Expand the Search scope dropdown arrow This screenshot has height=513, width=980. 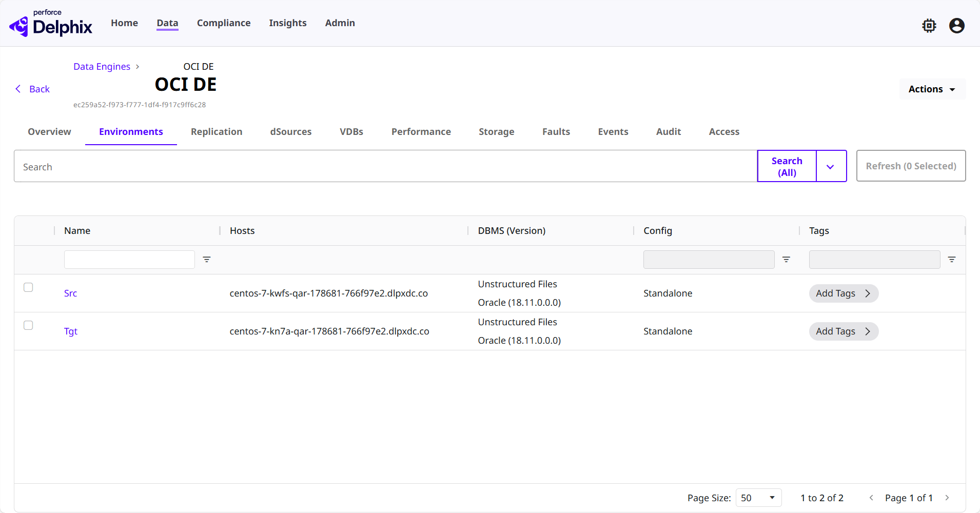[x=831, y=166]
